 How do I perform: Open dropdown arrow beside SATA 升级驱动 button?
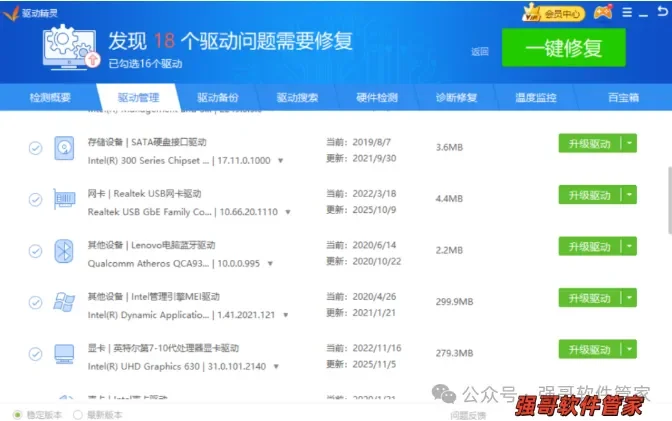click(629, 143)
